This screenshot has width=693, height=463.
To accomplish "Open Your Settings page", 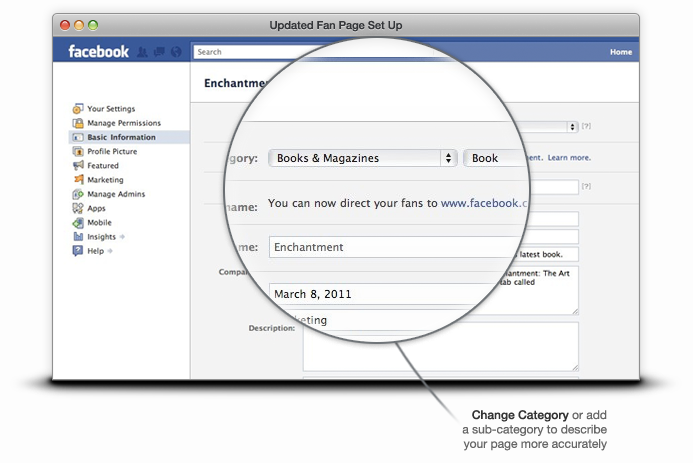I will [x=111, y=109].
